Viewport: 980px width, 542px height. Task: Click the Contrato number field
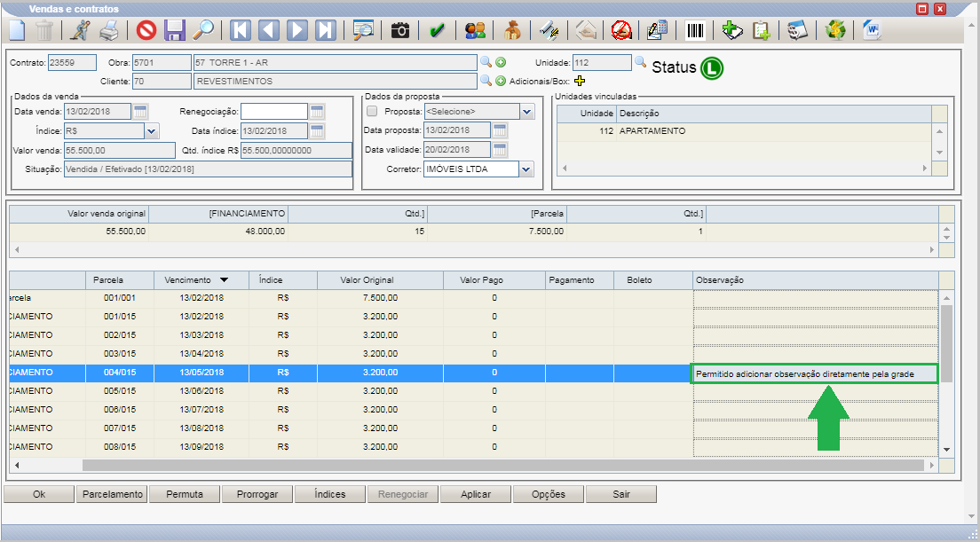pos(73,62)
